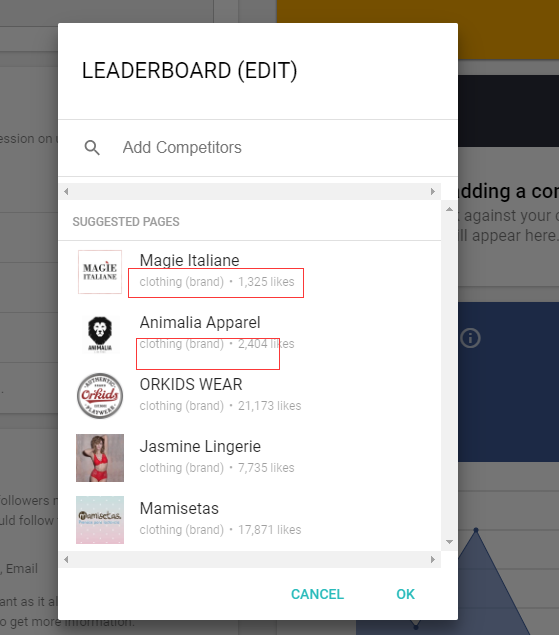Click the Jasmine Lingerie photo thumbnail
Image resolution: width=559 pixels, height=635 pixels.
point(100,458)
